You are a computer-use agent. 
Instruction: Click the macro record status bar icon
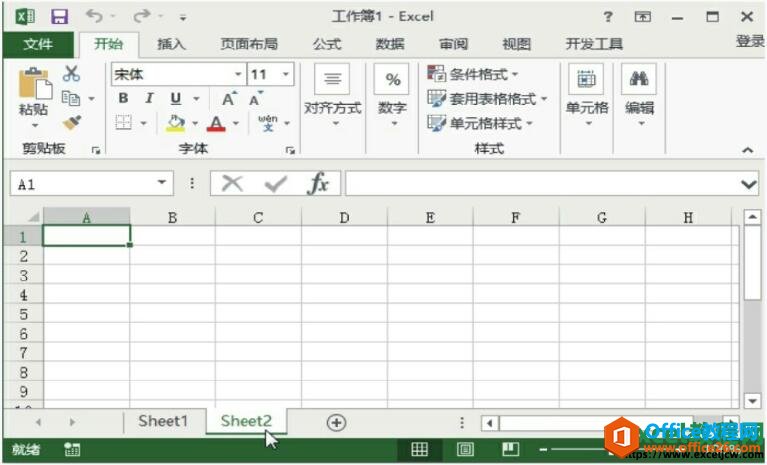(x=72, y=449)
